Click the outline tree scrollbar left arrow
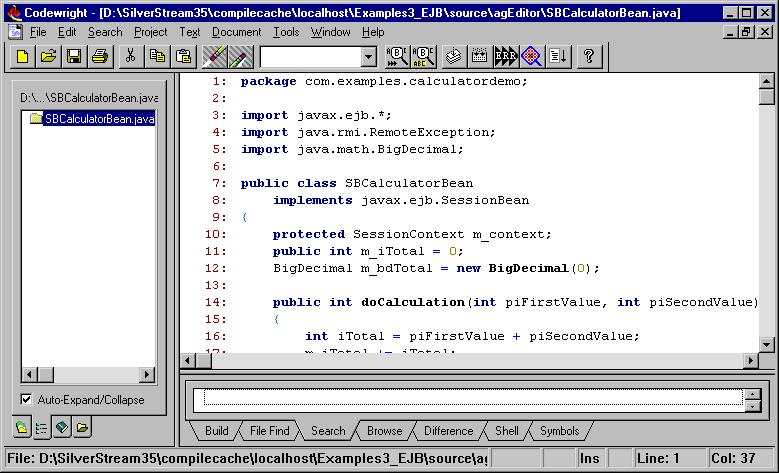Image resolution: width=779 pixels, height=473 pixels. click(29, 374)
